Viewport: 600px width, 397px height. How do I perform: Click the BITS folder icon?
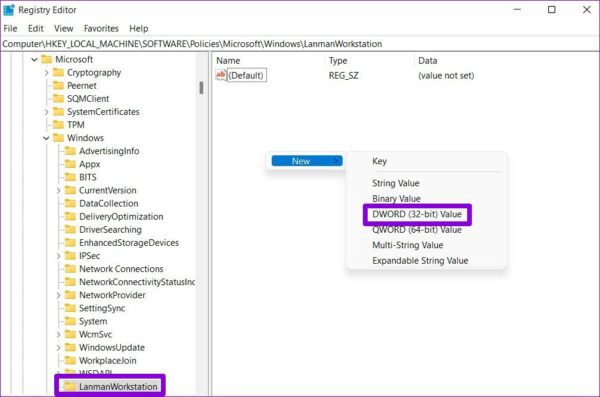click(x=70, y=177)
